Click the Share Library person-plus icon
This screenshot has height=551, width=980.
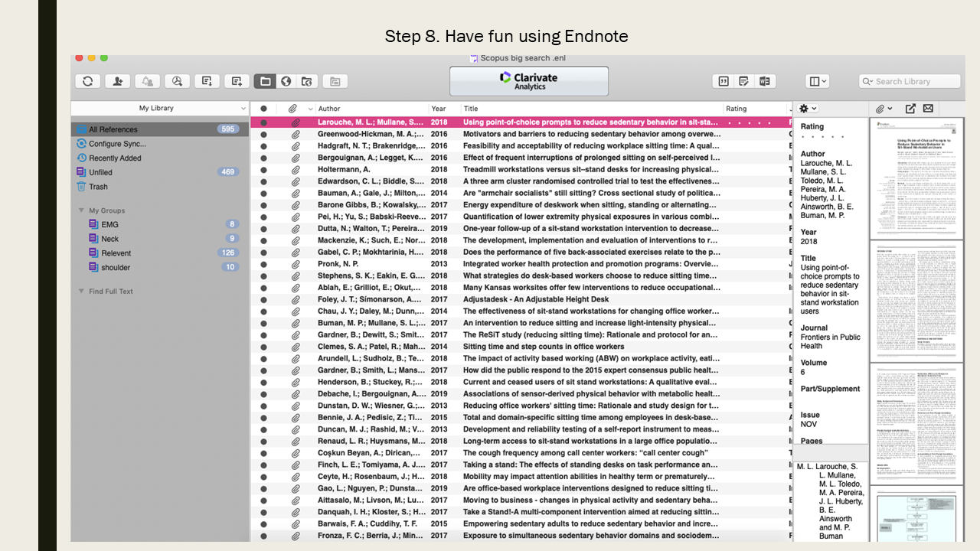[118, 81]
